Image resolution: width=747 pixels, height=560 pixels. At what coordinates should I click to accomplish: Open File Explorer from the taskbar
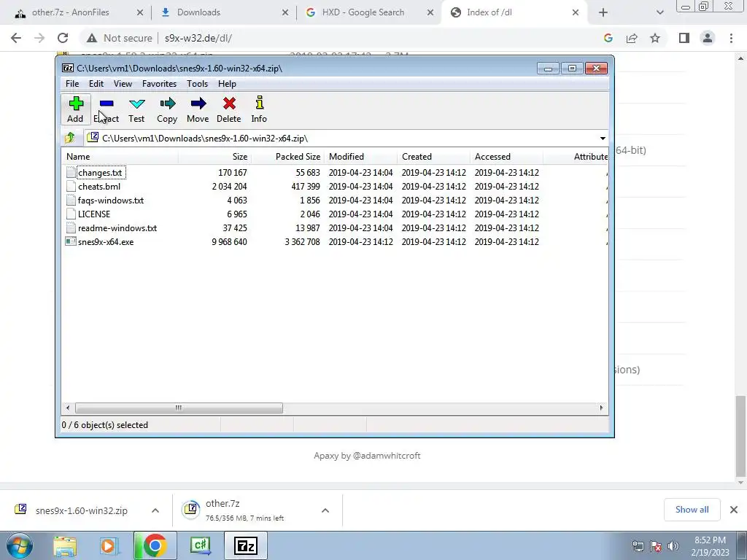(65, 545)
